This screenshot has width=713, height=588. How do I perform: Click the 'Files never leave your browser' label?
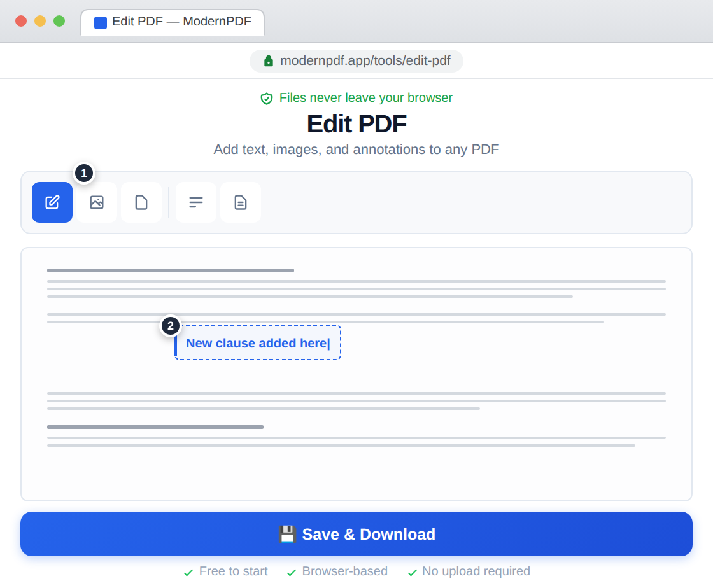point(365,98)
